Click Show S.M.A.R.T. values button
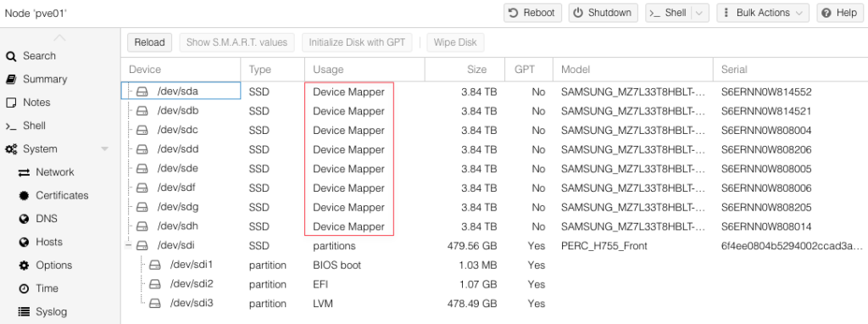 tap(237, 42)
